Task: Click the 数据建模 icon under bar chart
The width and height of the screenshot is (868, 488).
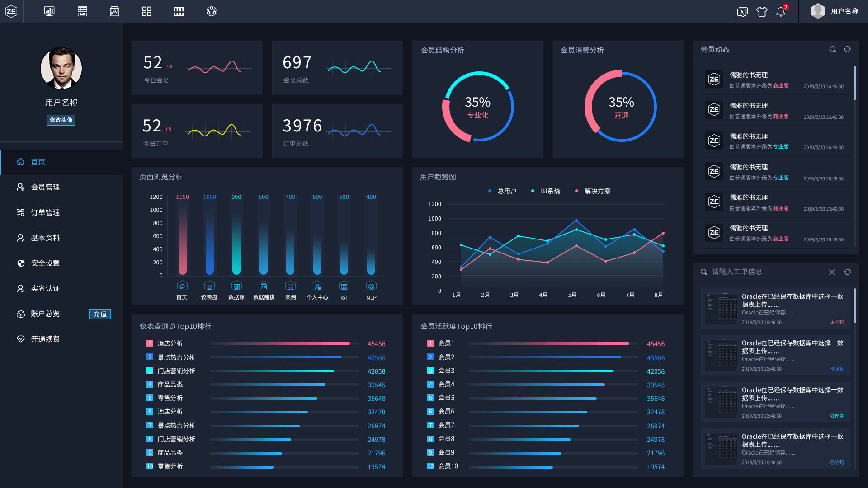Action: [x=264, y=286]
